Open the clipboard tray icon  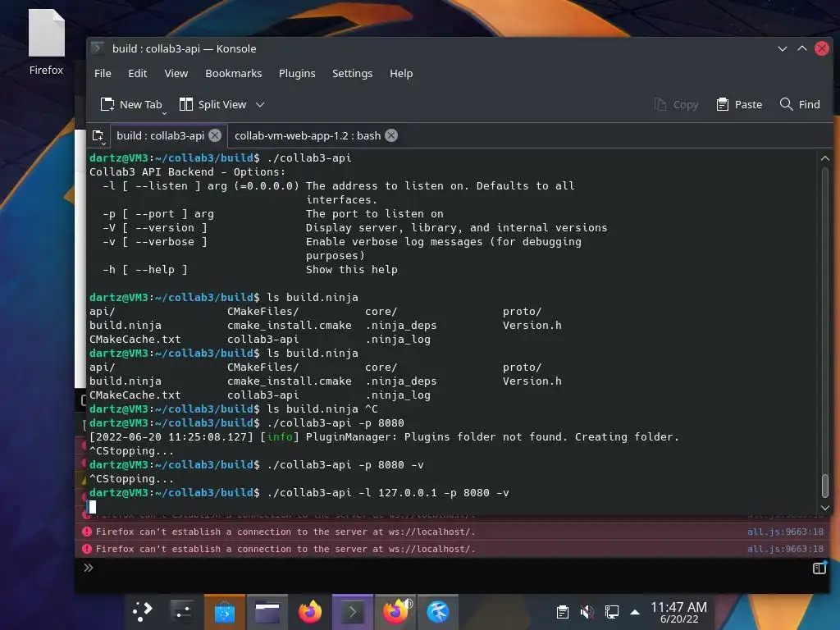tap(563, 612)
